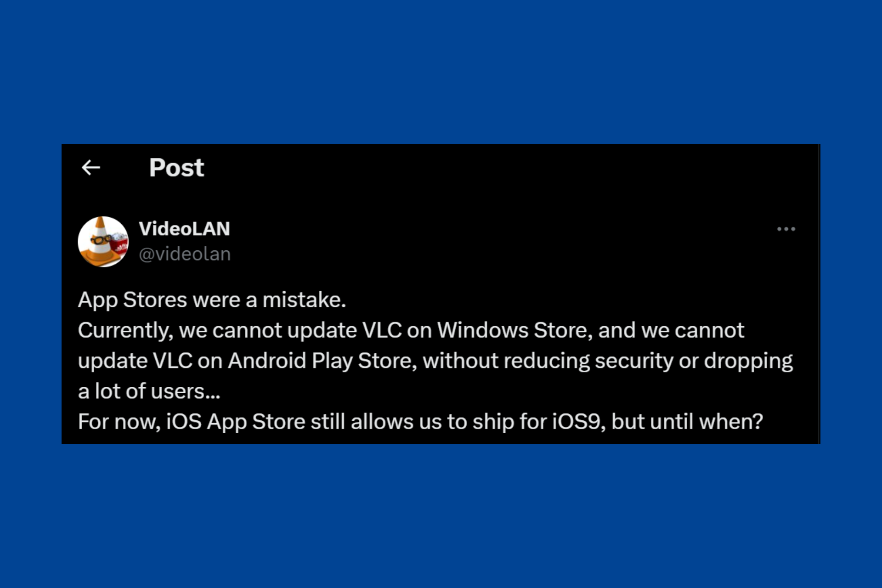Click the word "Currently" in the post
Screen dimensions: 882x588
[124, 330]
